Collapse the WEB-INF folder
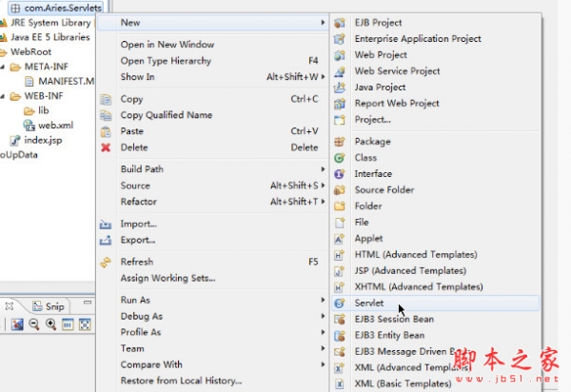The width and height of the screenshot is (571, 392). (x=3, y=96)
